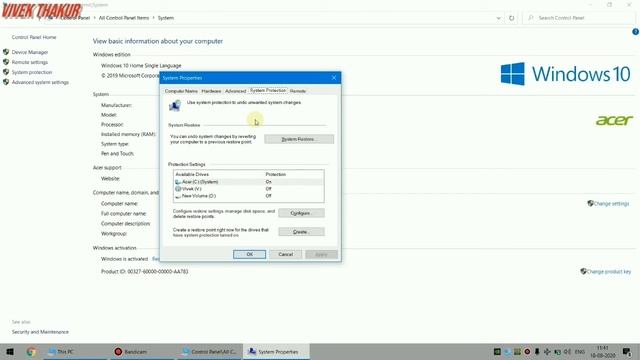Viewport: 640px width, 360px height.
Task: Click Change product key link
Action: [609, 271]
